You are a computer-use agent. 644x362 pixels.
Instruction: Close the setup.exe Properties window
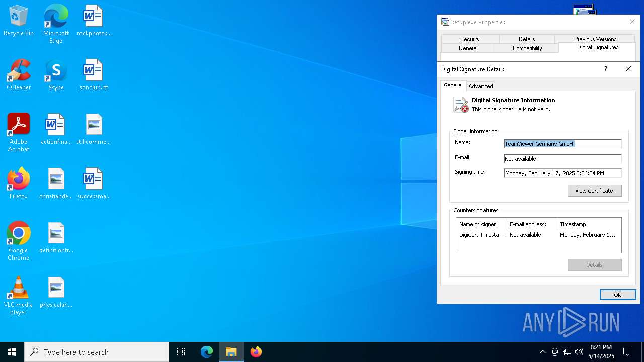pos(632,22)
